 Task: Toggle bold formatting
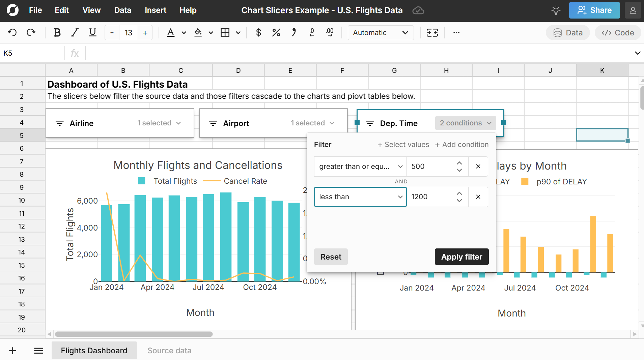pyautogui.click(x=57, y=32)
